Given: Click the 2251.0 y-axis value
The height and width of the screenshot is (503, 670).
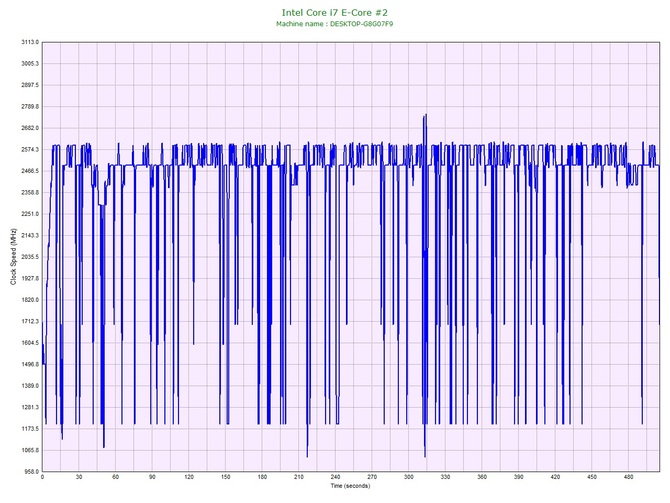Looking at the screenshot, I should point(30,214).
